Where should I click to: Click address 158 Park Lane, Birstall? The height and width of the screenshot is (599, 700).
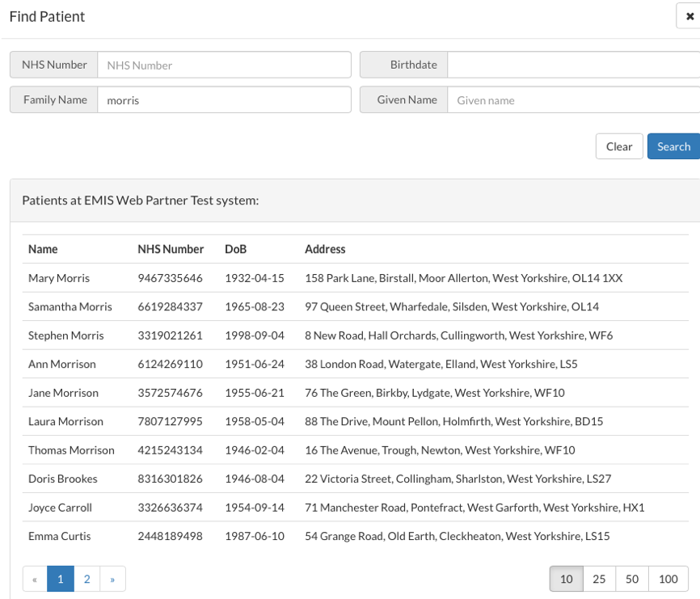tap(463, 278)
